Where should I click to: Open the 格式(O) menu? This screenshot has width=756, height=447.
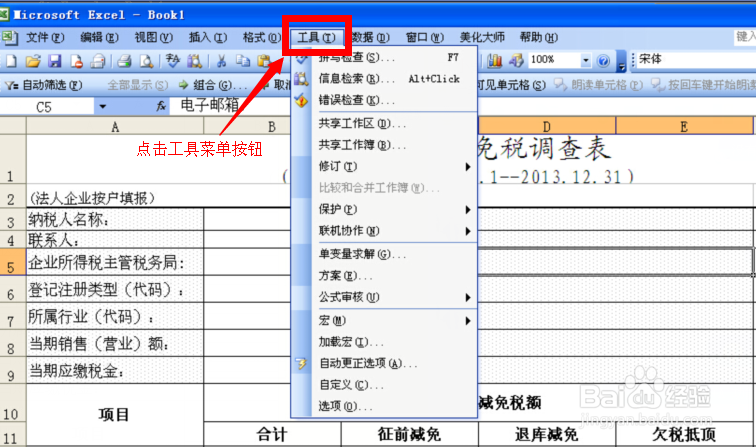tap(261, 37)
